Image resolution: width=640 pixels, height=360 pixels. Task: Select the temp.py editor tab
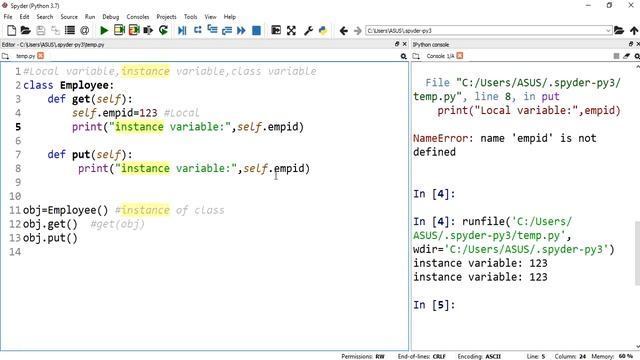click(25, 56)
